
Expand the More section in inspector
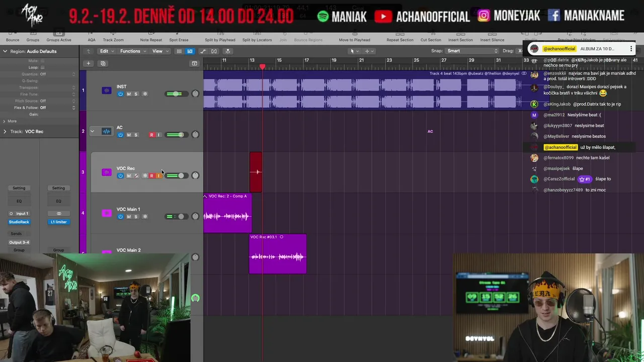pyautogui.click(x=4, y=121)
